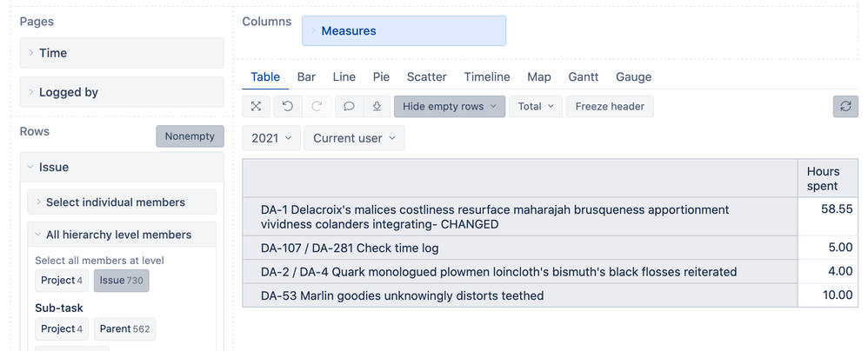Click the maximize report fullscreen icon
This screenshot has height=351, width=868.
click(256, 107)
